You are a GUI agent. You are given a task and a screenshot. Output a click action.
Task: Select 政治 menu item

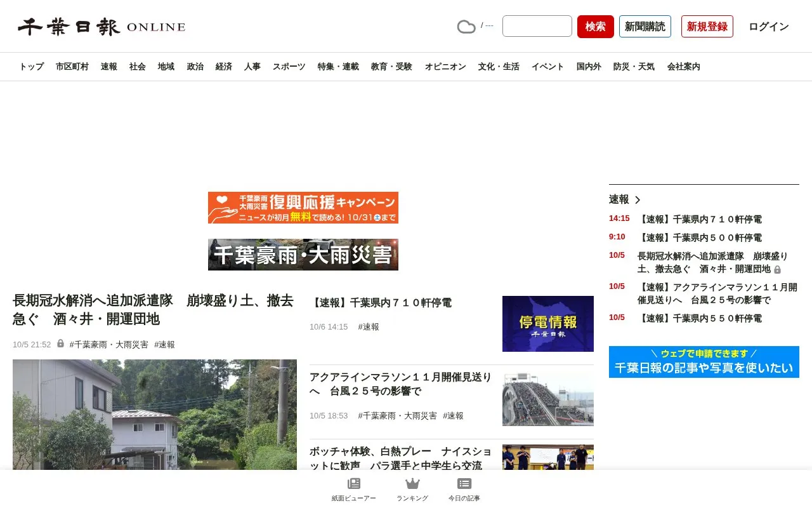[x=195, y=67]
